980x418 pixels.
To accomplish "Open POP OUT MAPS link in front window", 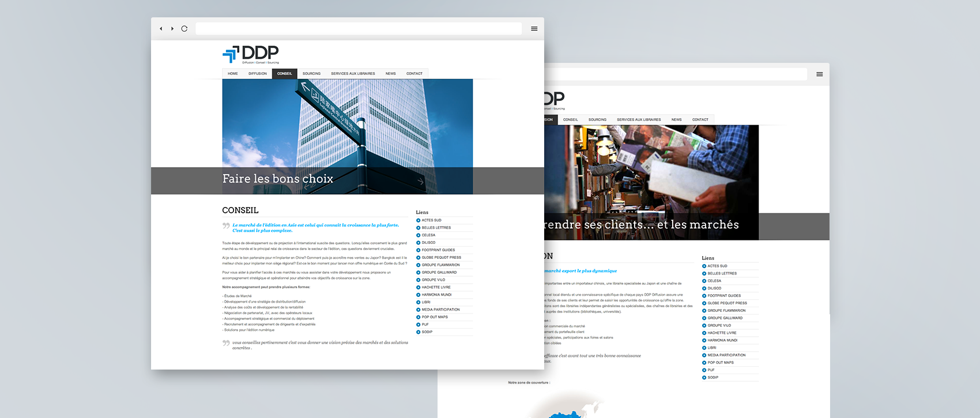I will (435, 317).
